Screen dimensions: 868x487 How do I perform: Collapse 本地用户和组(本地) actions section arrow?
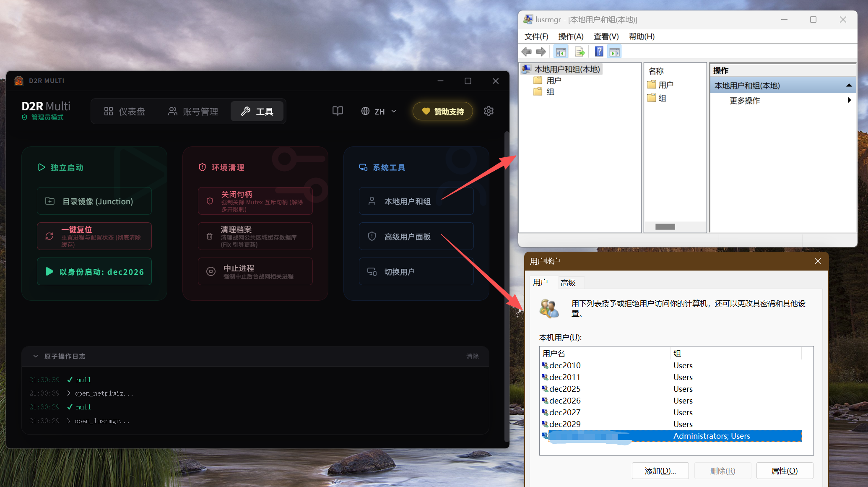849,86
